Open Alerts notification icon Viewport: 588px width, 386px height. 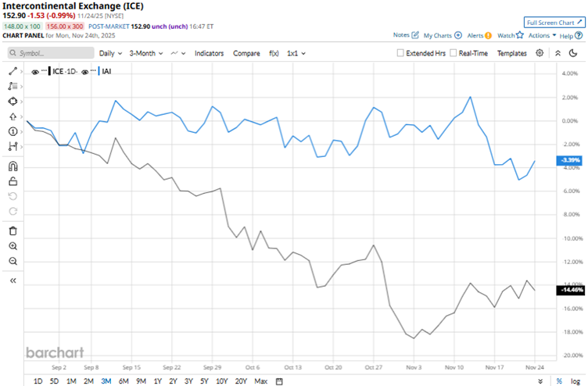[488, 36]
